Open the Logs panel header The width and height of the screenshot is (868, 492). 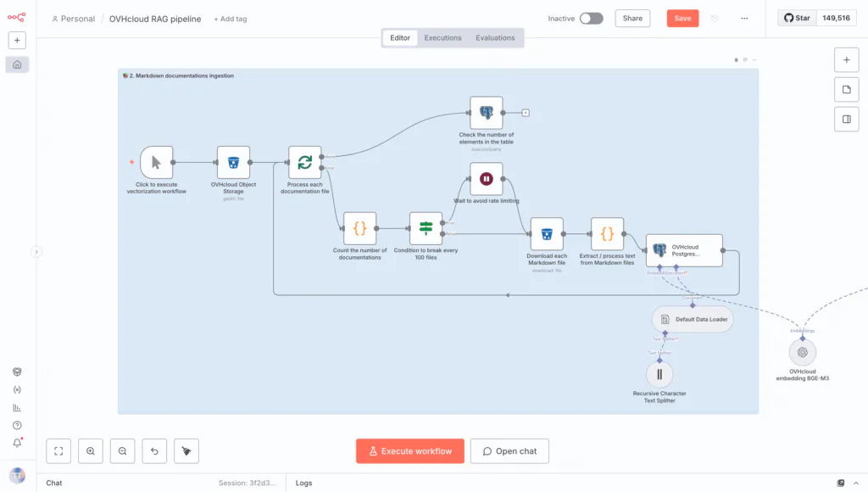point(304,484)
